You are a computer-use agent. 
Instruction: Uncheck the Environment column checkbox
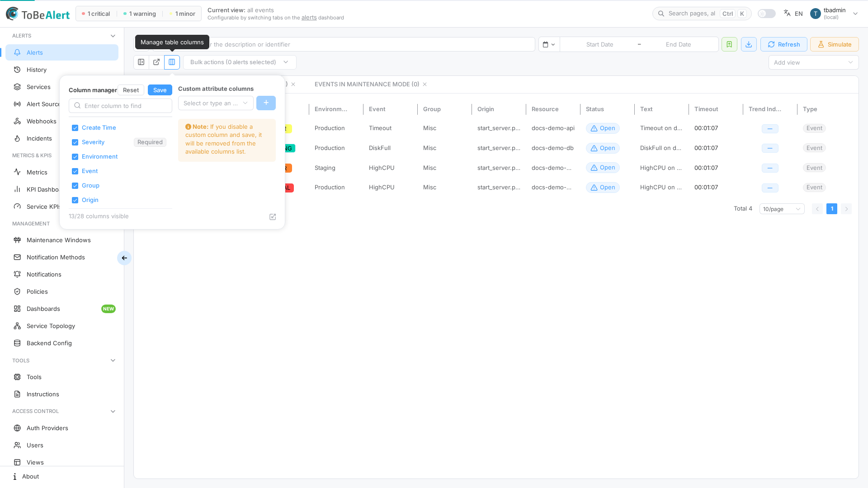(75, 157)
